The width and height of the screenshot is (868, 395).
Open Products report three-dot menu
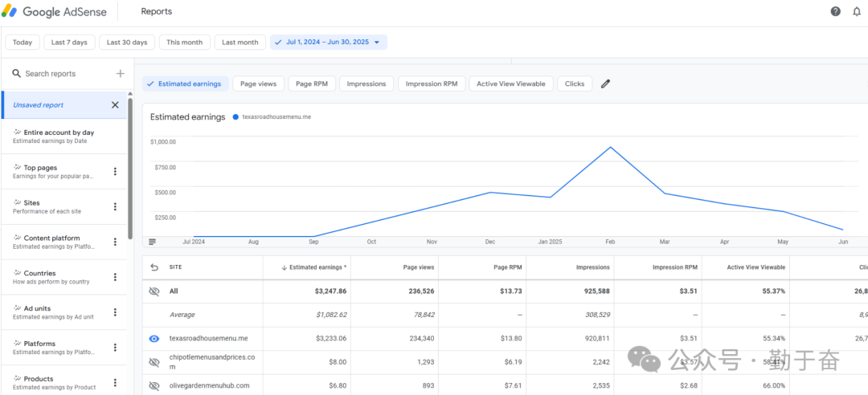coord(115,383)
